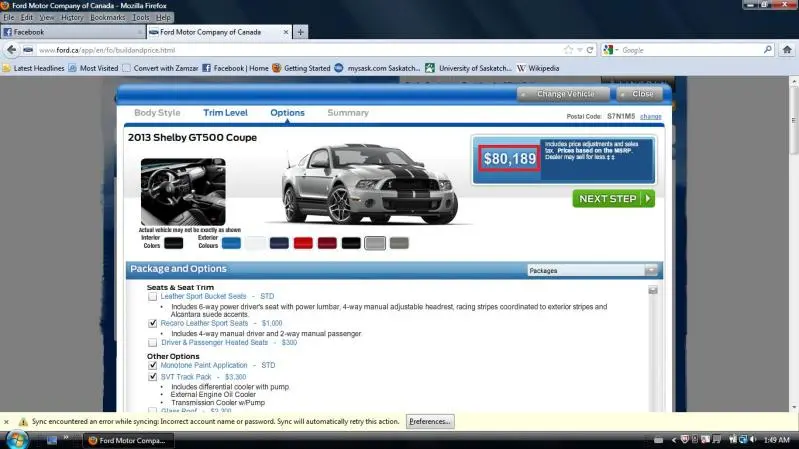
Task: Click Preferences button in Sync bar
Action: tap(430, 421)
